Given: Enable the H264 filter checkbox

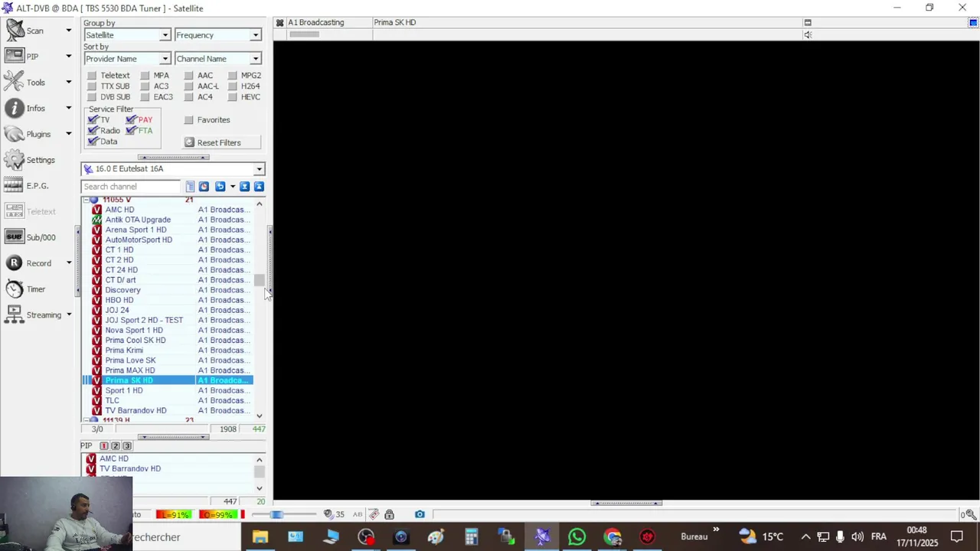Looking at the screenshot, I should (233, 86).
